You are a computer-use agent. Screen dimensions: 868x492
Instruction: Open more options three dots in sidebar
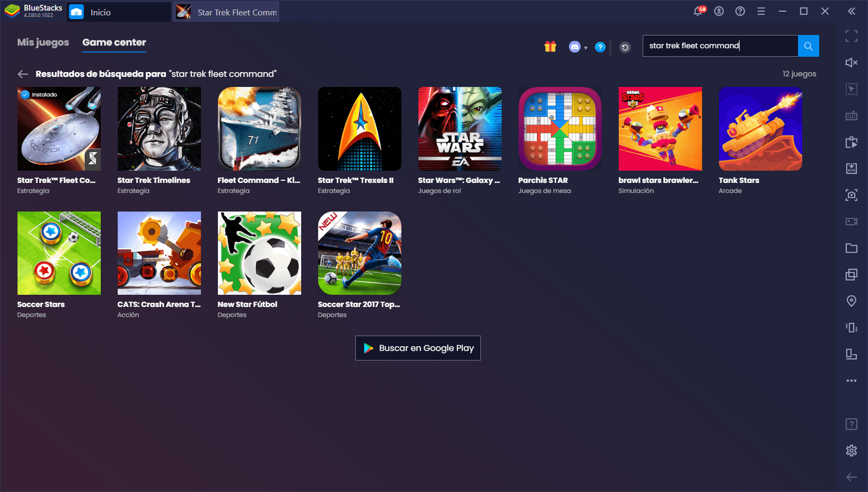[x=852, y=381]
